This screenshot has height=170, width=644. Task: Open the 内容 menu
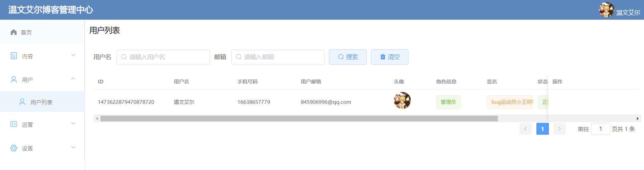(x=42, y=56)
